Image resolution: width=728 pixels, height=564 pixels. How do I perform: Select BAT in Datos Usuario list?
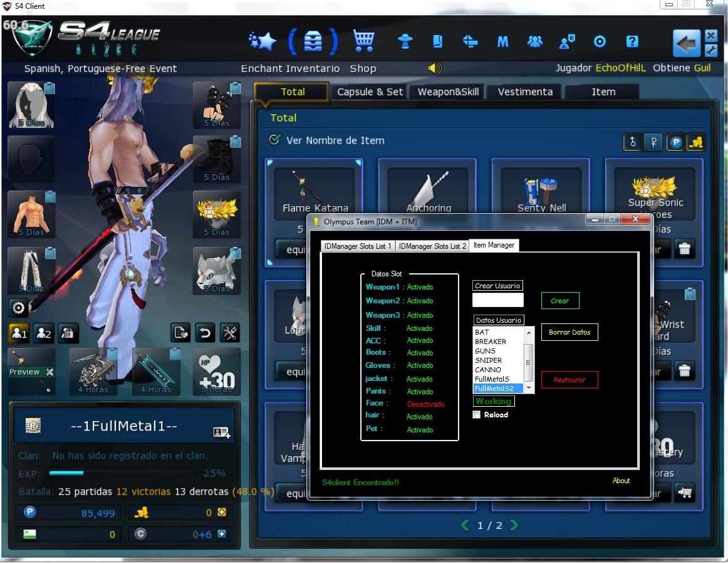point(498,332)
